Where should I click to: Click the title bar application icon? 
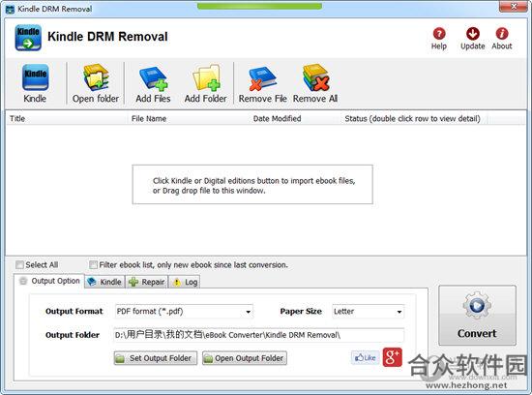(x=11, y=9)
